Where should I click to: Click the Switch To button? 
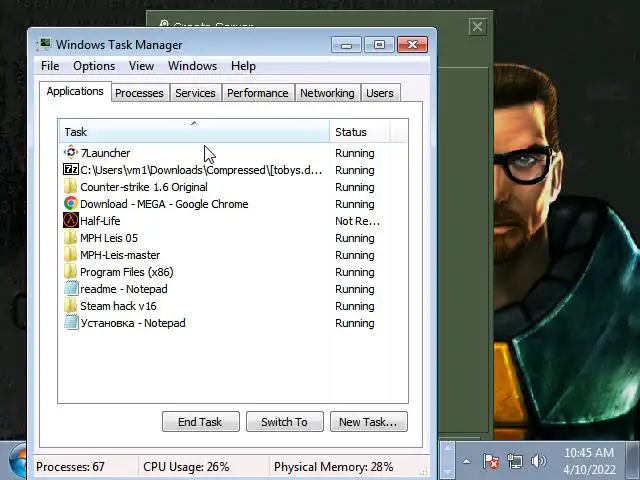284,422
